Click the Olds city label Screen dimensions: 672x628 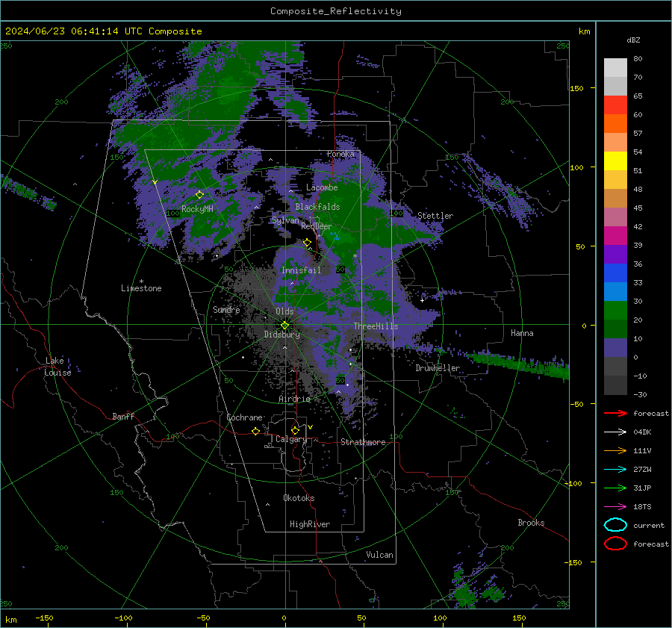pyautogui.click(x=284, y=311)
